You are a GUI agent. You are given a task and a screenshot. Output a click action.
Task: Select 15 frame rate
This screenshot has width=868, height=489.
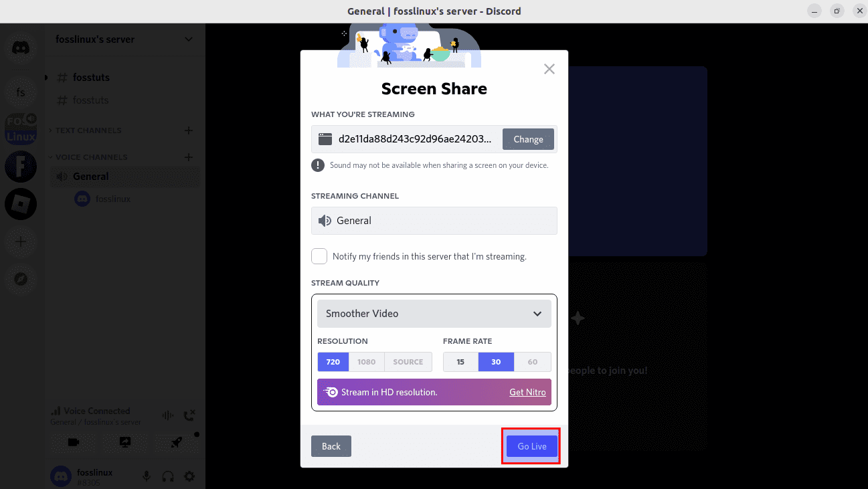click(460, 362)
